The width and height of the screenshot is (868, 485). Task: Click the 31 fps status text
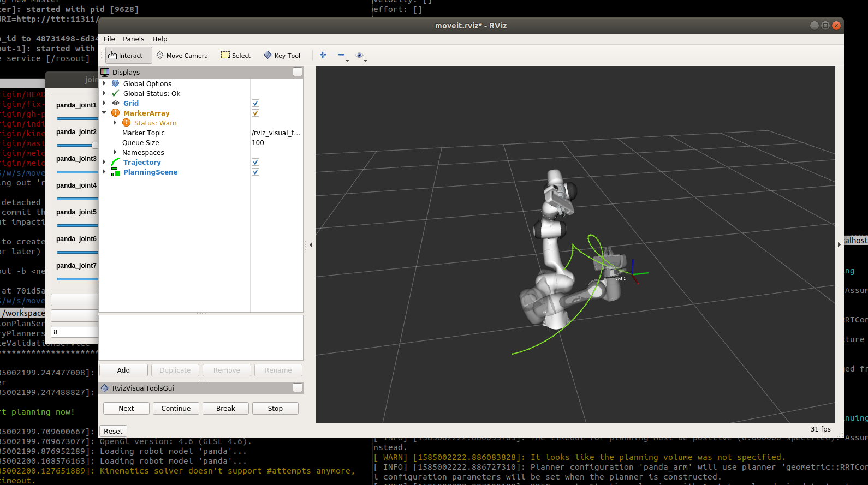point(821,429)
